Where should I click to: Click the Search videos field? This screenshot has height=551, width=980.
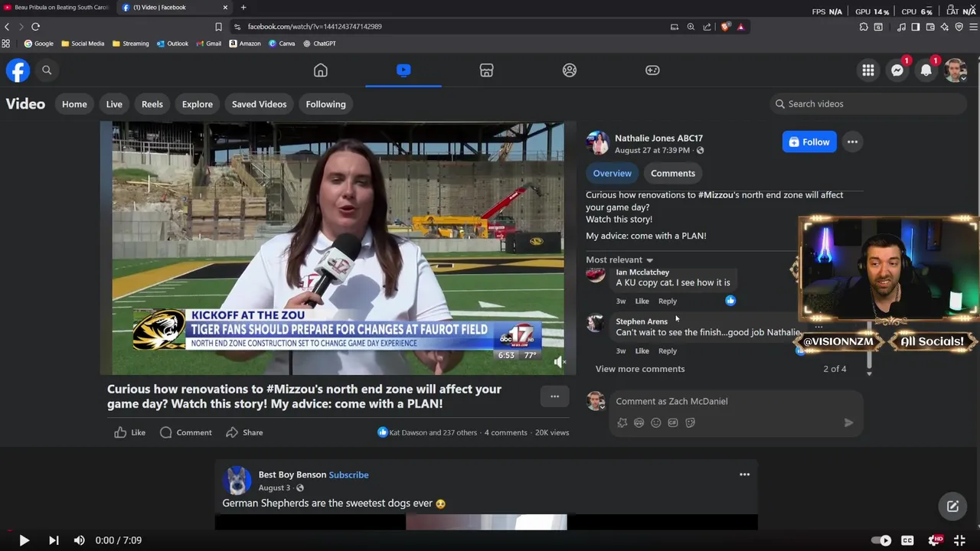(x=868, y=104)
